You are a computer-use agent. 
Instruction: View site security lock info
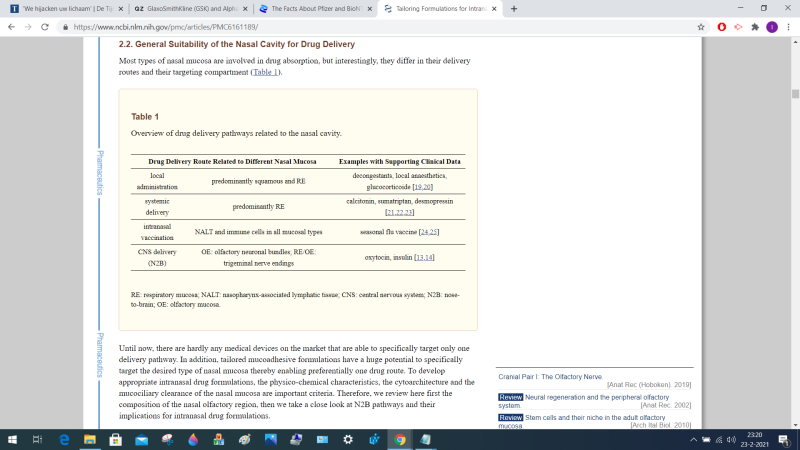(x=65, y=27)
